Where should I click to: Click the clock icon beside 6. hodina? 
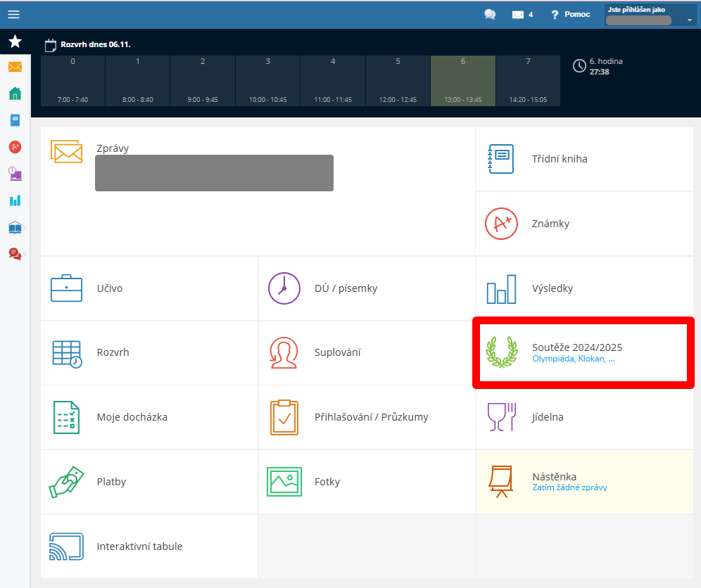(x=579, y=66)
